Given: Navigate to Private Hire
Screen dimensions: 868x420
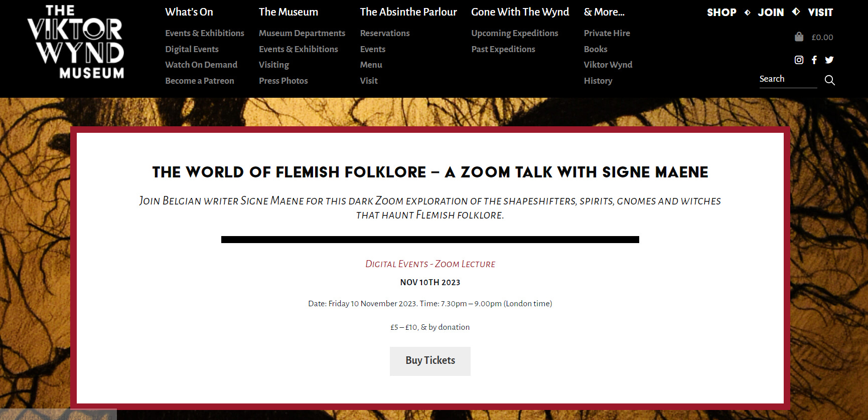Looking at the screenshot, I should pos(607,33).
